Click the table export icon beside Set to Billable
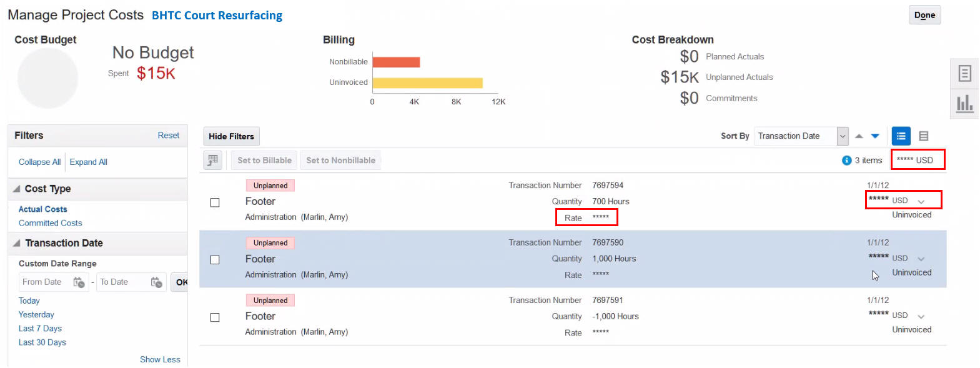This screenshot has height=368, width=980. tap(213, 161)
